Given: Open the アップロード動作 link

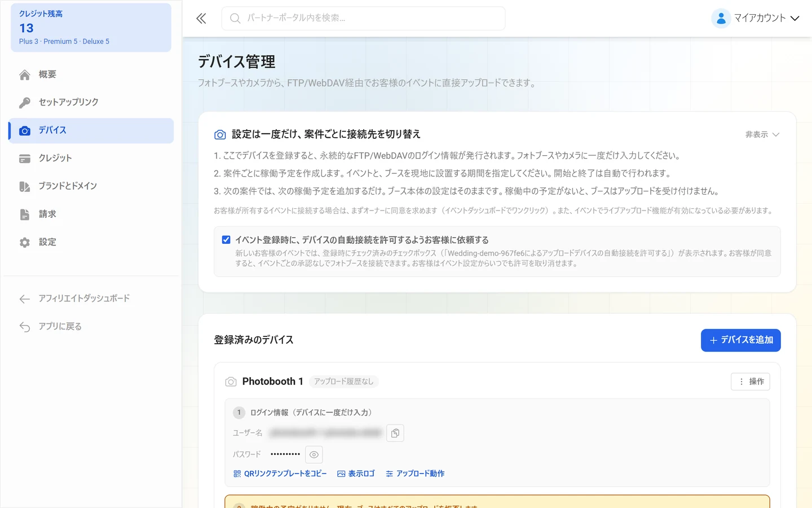Looking at the screenshot, I should point(415,474).
